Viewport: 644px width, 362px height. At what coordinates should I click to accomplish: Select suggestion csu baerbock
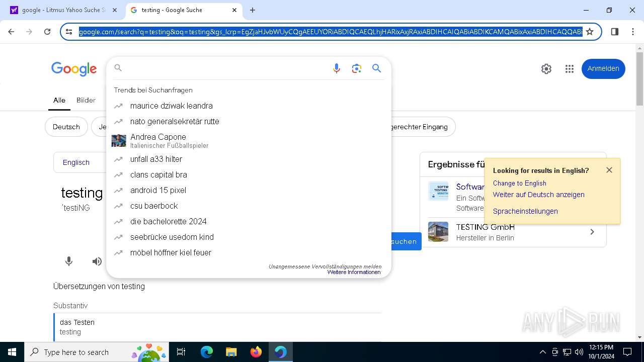(x=249, y=206)
